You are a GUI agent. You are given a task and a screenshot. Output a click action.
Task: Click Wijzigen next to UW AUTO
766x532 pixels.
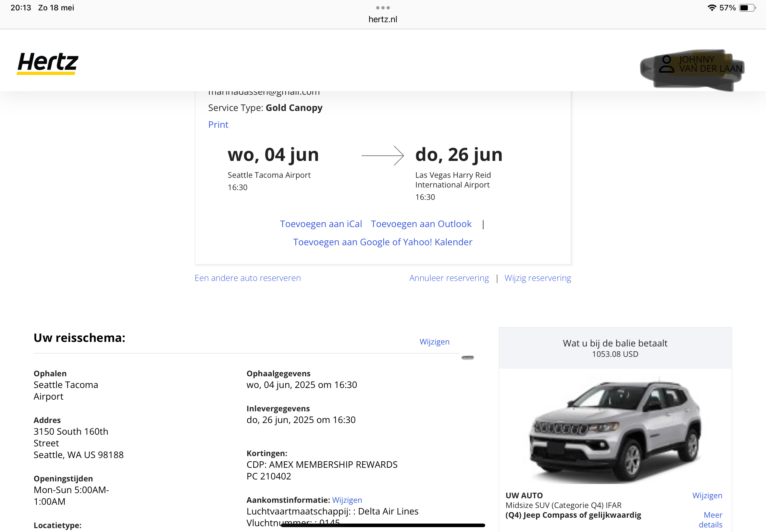(707, 495)
